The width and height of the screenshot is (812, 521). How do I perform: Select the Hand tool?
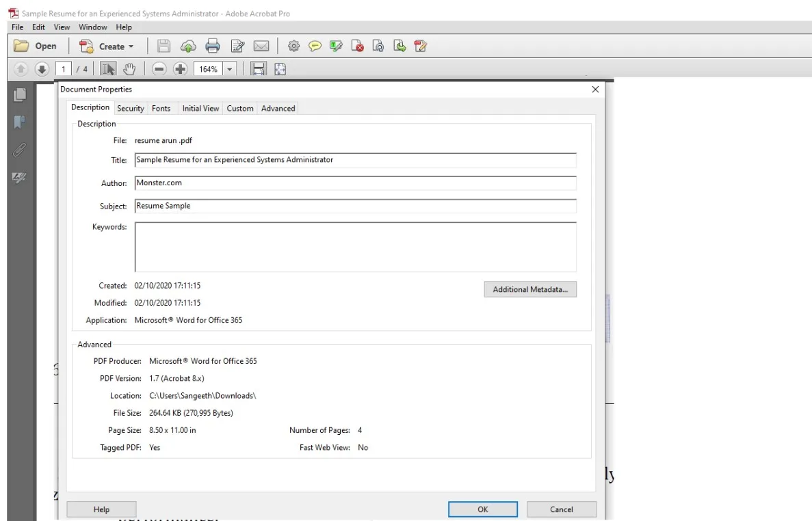tap(128, 68)
